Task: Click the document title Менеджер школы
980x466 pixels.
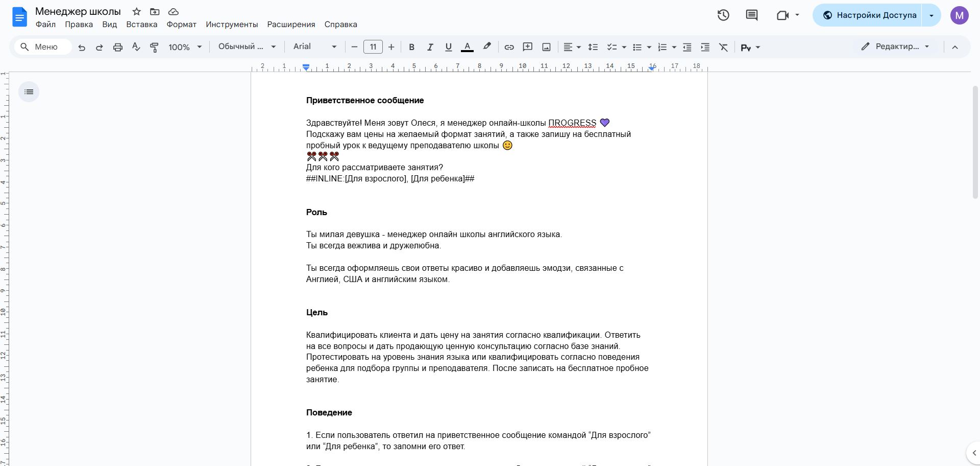Action: (x=78, y=11)
